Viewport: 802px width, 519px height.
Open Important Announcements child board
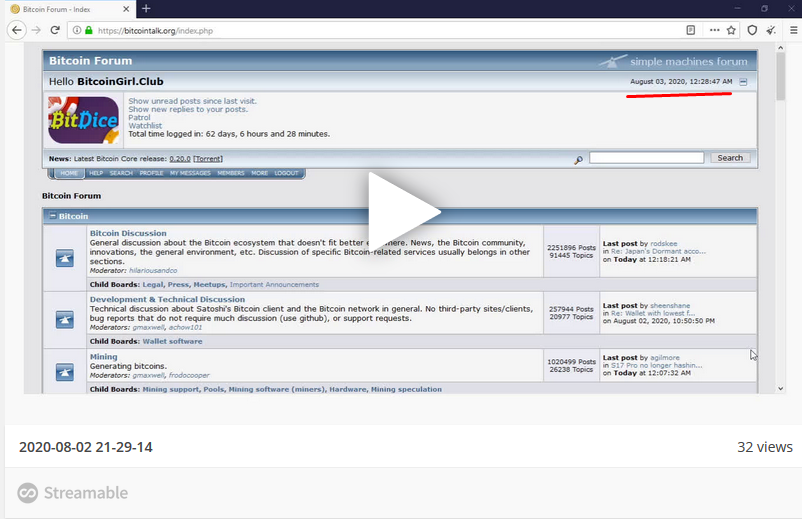pyautogui.click(x=274, y=285)
